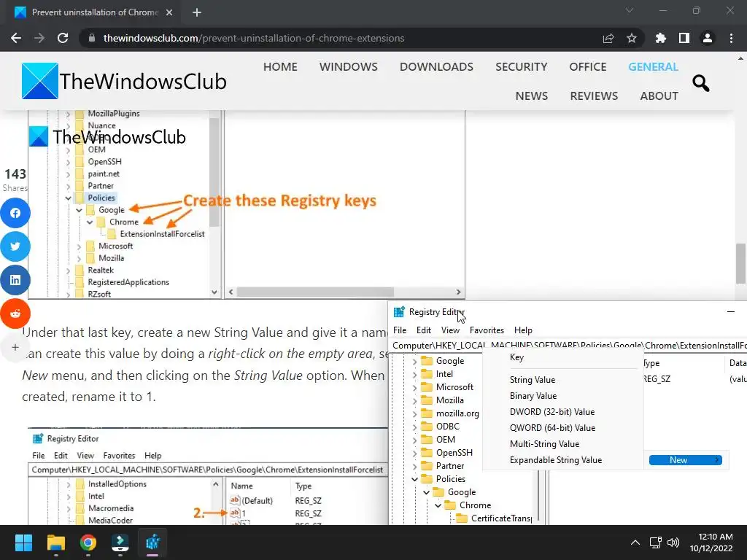This screenshot has width=747, height=560.
Task: Share the article on Facebook
Action: click(x=15, y=213)
